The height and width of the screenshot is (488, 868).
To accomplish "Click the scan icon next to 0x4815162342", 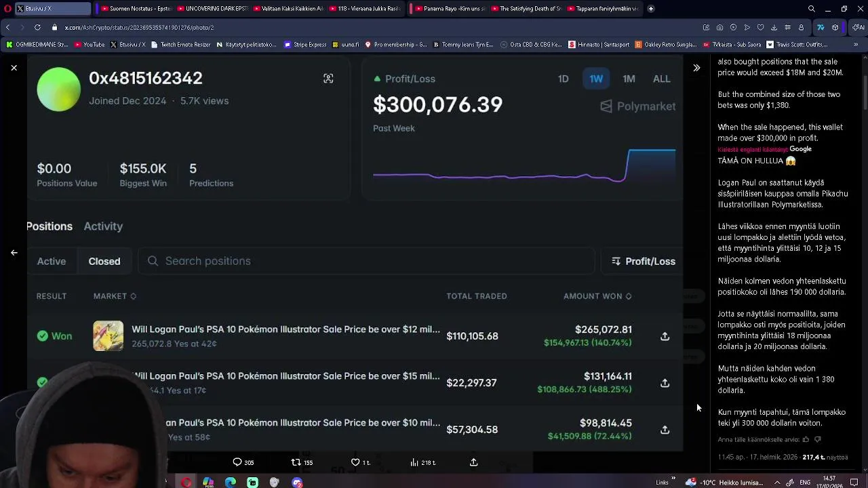I will tap(328, 79).
